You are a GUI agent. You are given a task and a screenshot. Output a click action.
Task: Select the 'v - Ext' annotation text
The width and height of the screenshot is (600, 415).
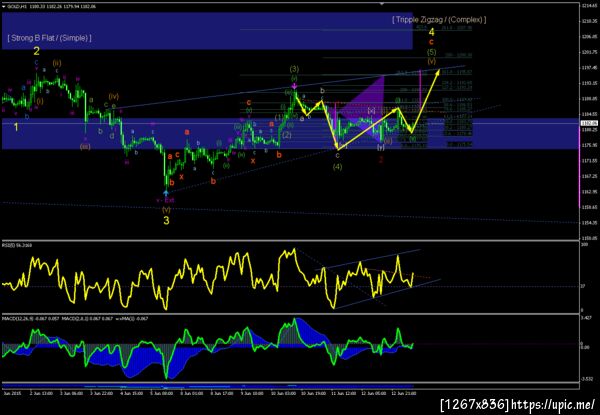click(166, 200)
